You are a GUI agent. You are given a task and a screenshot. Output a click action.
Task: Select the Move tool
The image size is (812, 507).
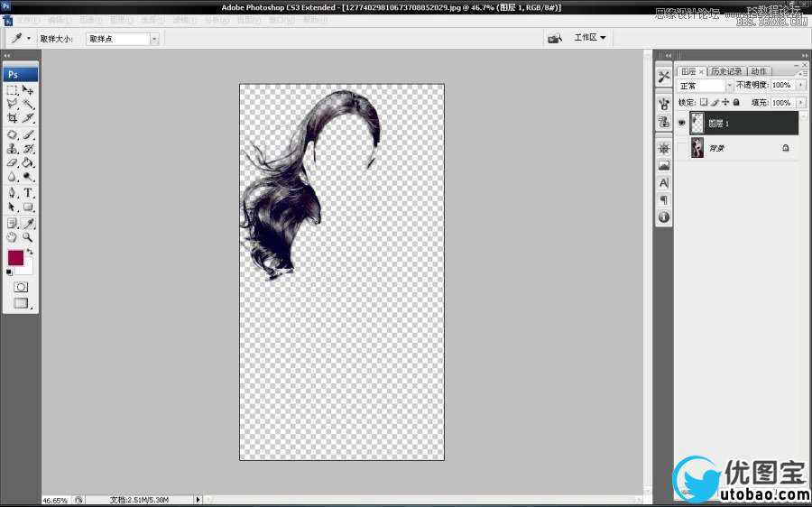point(28,90)
